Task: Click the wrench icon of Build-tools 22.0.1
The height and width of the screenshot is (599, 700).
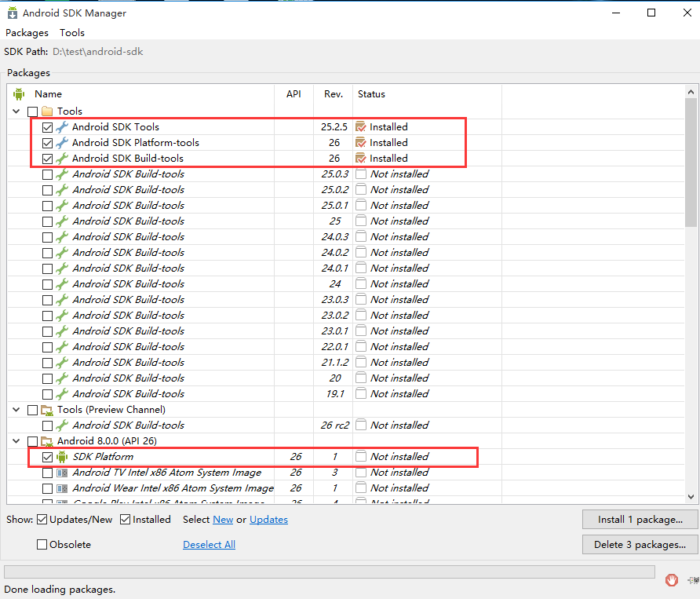Action: coord(62,347)
